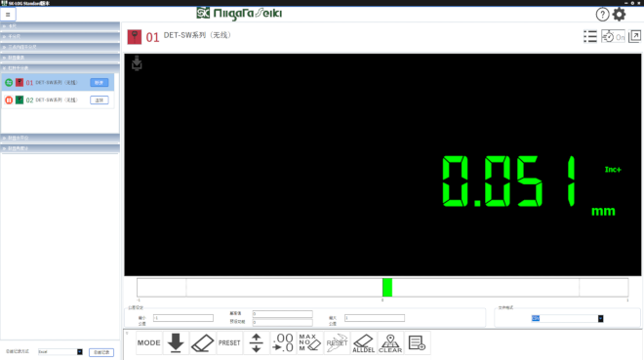
Task: Toggle the timer On switch
Action: 613,36
